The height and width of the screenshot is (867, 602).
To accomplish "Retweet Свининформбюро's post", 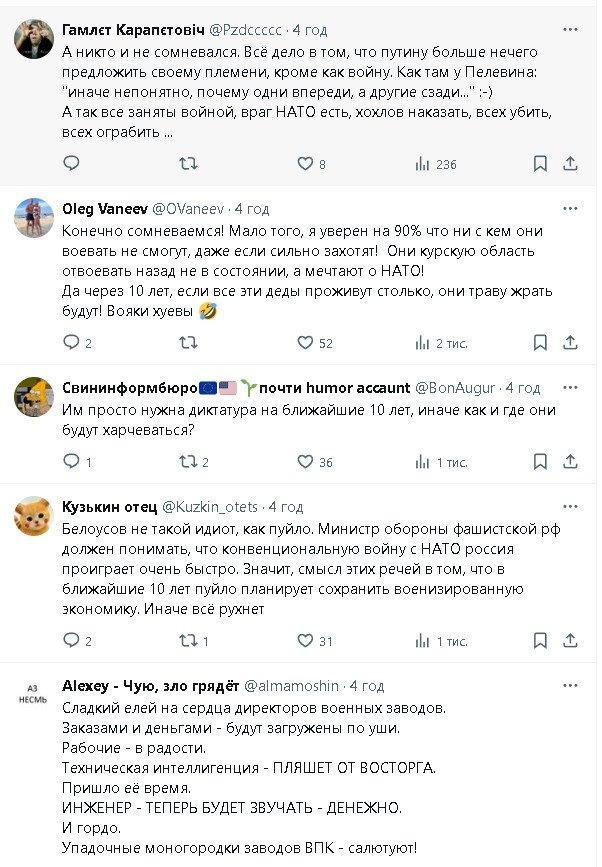I will click(x=187, y=462).
